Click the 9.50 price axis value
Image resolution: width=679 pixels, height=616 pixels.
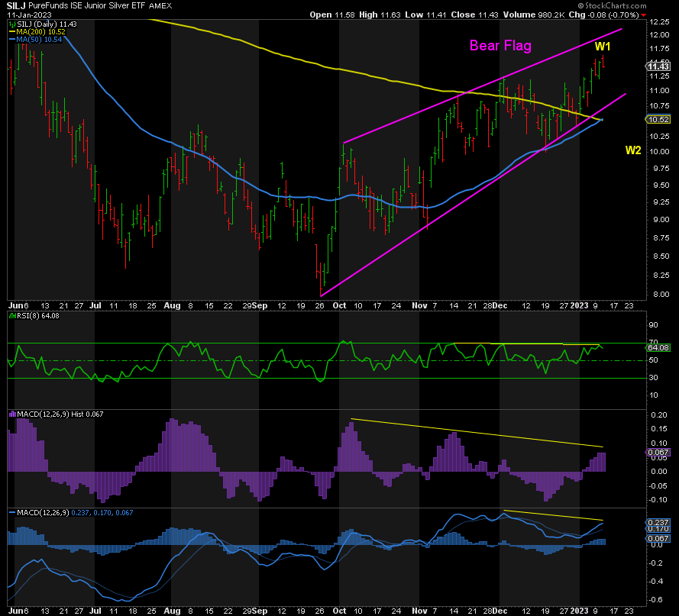pyautogui.click(x=661, y=185)
